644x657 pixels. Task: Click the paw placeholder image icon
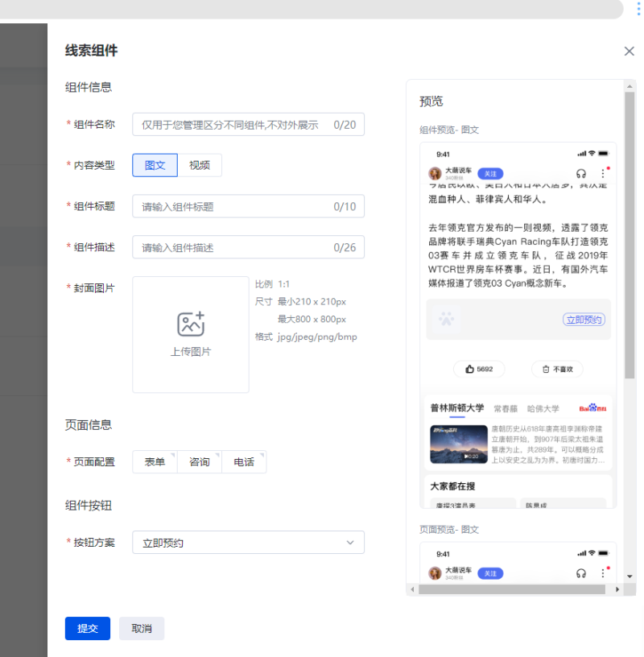tap(445, 320)
